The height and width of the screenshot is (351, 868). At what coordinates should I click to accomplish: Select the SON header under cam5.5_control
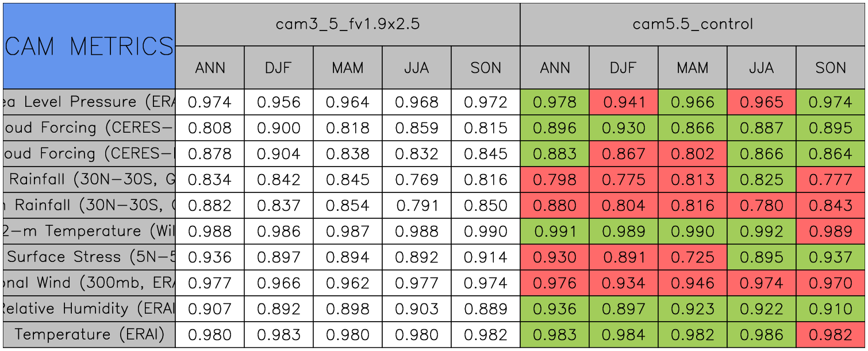click(831, 68)
